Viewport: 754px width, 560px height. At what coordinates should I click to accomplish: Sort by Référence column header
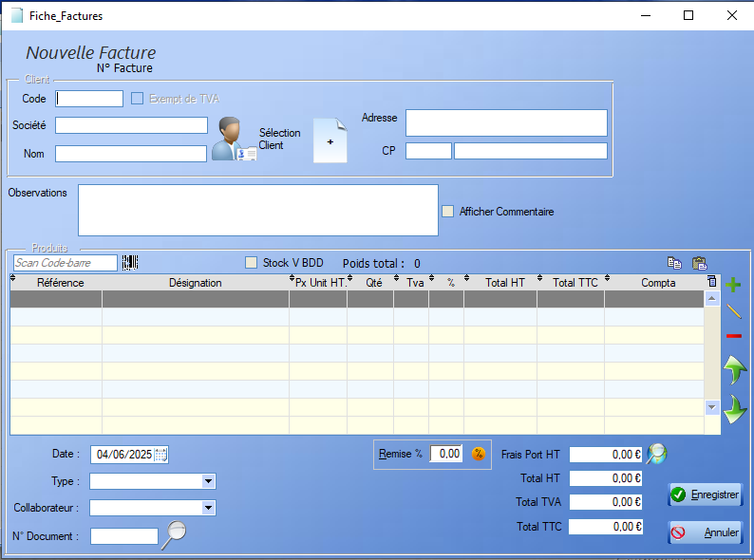click(x=60, y=283)
